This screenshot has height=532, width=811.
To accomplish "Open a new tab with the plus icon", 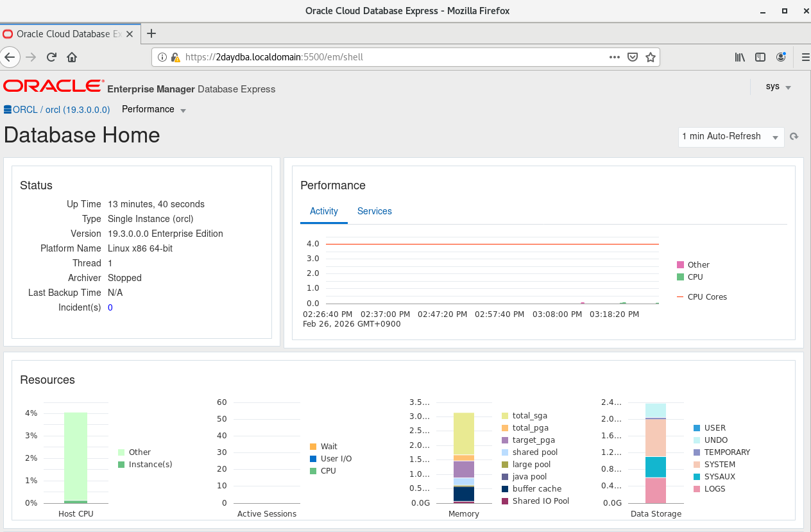I will pyautogui.click(x=151, y=33).
